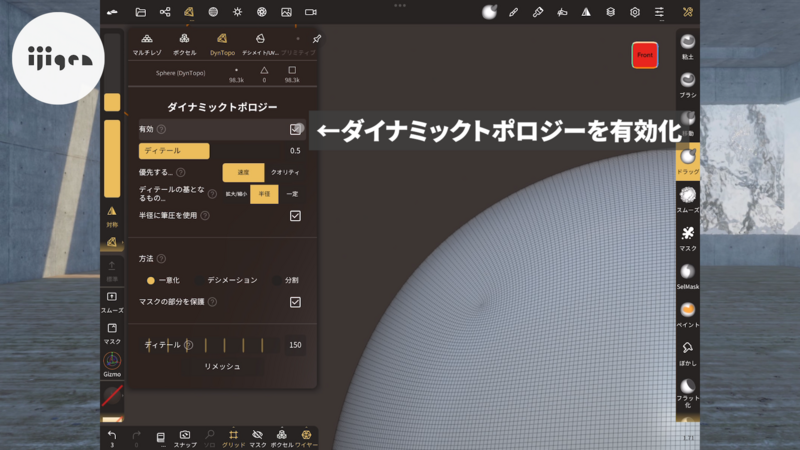The height and width of the screenshot is (450, 800).
Task: Open the pencil stroke settings
Action: click(x=513, y=12)
